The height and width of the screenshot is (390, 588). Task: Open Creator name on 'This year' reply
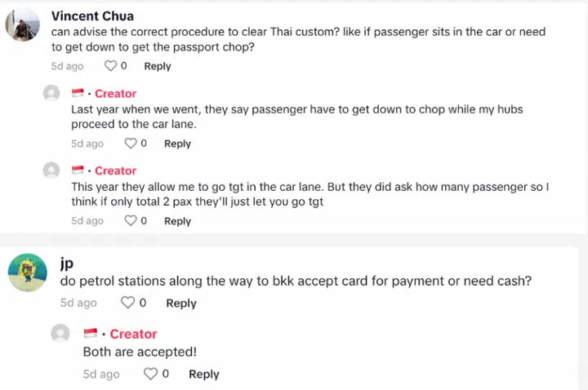tap(115, 171)
